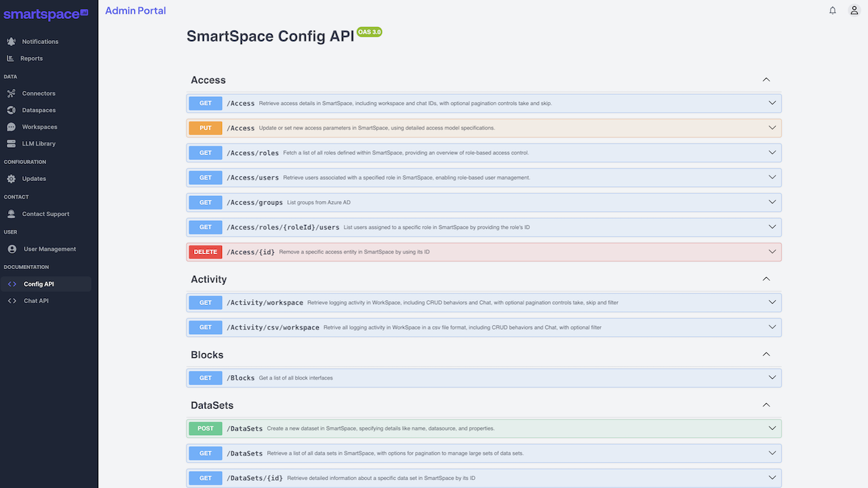Expand POST /DataSets endpoint arrow
868x488 pixels.
tap(772, 428)
